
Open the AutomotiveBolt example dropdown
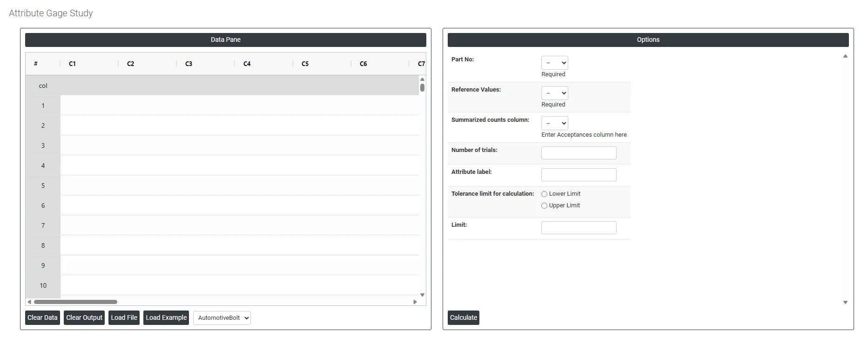pos(222,318)
